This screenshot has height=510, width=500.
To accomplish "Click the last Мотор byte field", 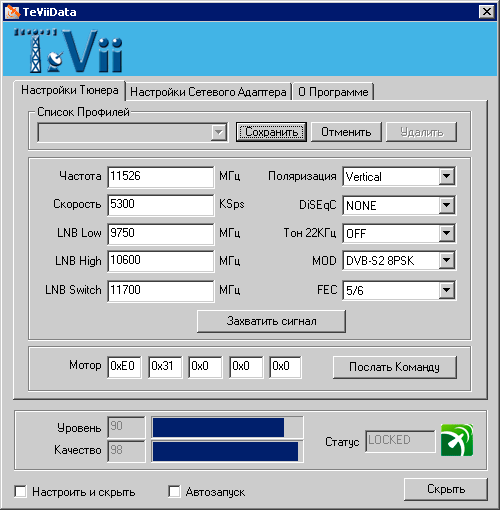I will tap(285, 367).
